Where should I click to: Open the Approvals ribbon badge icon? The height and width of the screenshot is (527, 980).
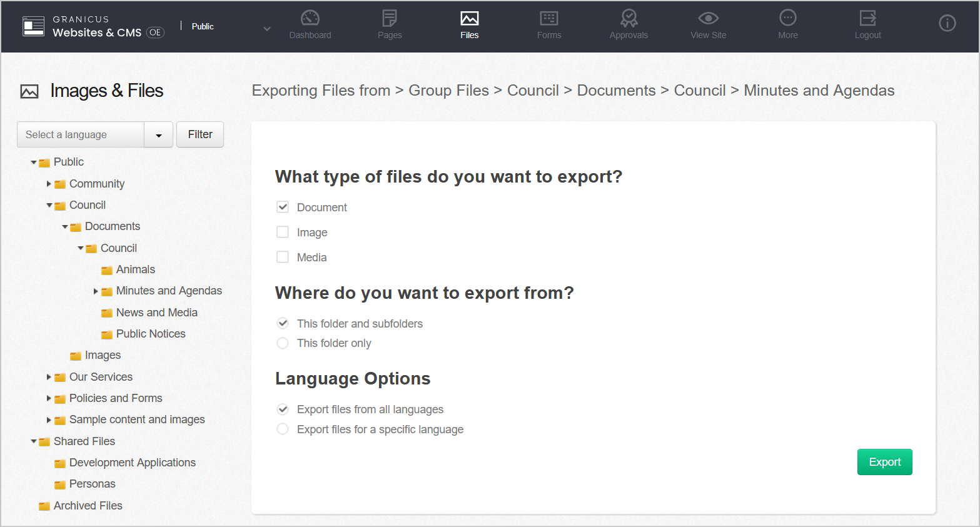point(629,18)
